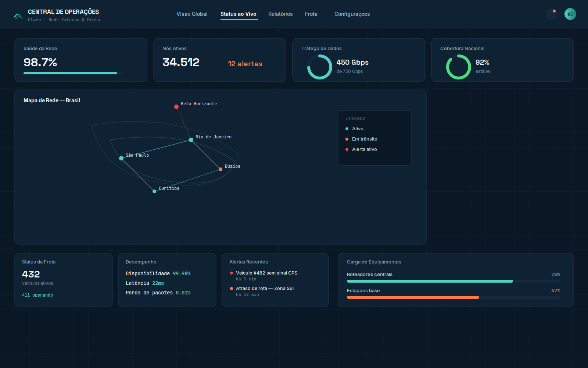Click the Cobertura Nacional gauge ring
588x368 pixels.
(x=459, y=67)
